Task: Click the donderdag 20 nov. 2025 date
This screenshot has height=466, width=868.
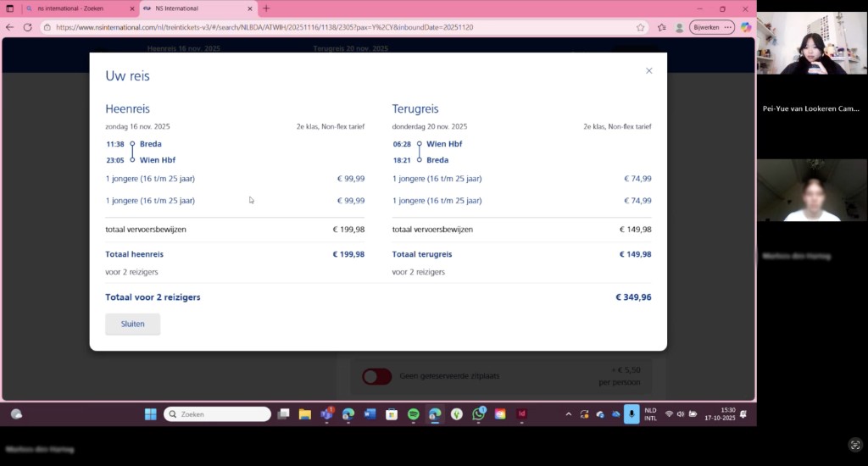Action: point(430,127)
